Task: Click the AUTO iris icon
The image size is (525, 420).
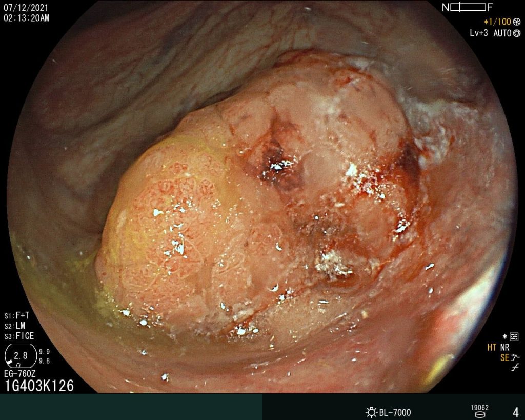Action: click(x=516, y=33)
